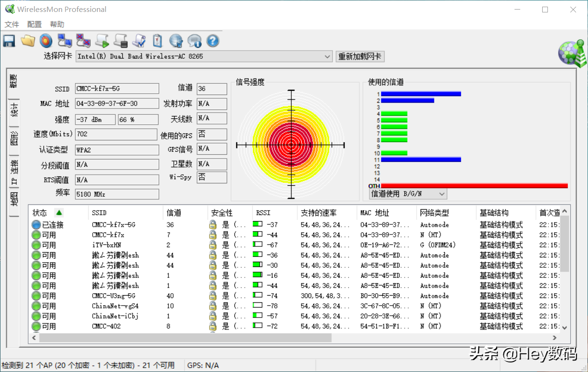Click the 速度 field showing 702
Image resolution: width=588 pixels, height=372 pixels.
coord(116,134)
